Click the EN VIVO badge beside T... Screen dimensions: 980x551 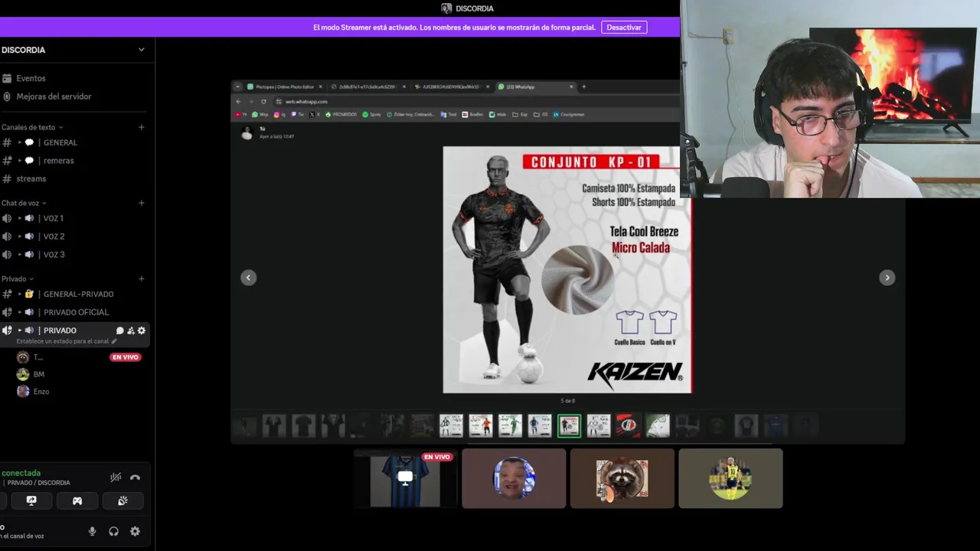tap(126, 357)
